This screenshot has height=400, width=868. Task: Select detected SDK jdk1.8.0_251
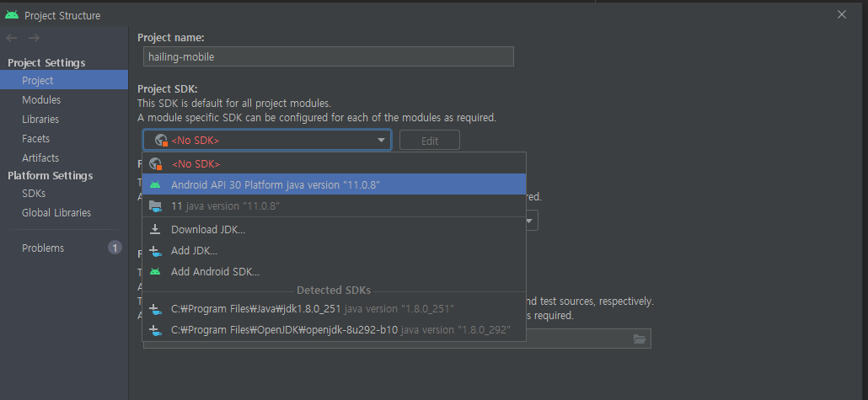click(334, 309)
